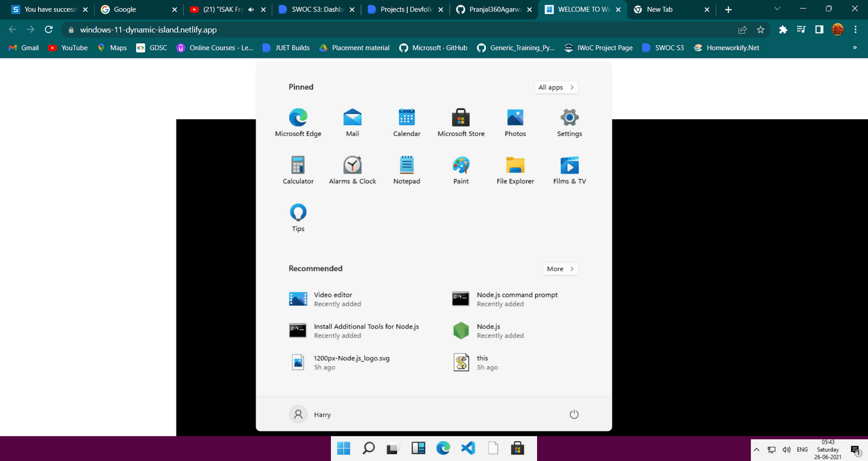The image size is (868, 461).
Task: Open the Placement material bookmark
Action: [x=354, y=48]
